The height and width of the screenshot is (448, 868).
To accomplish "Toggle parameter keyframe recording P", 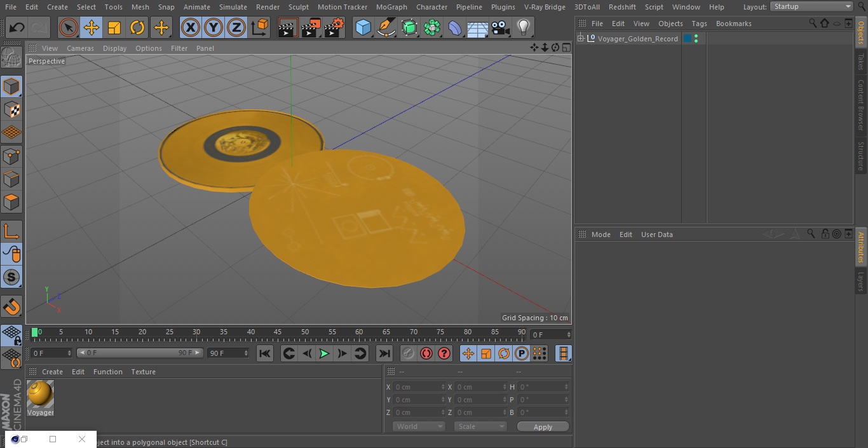I will tap(522, 353).
